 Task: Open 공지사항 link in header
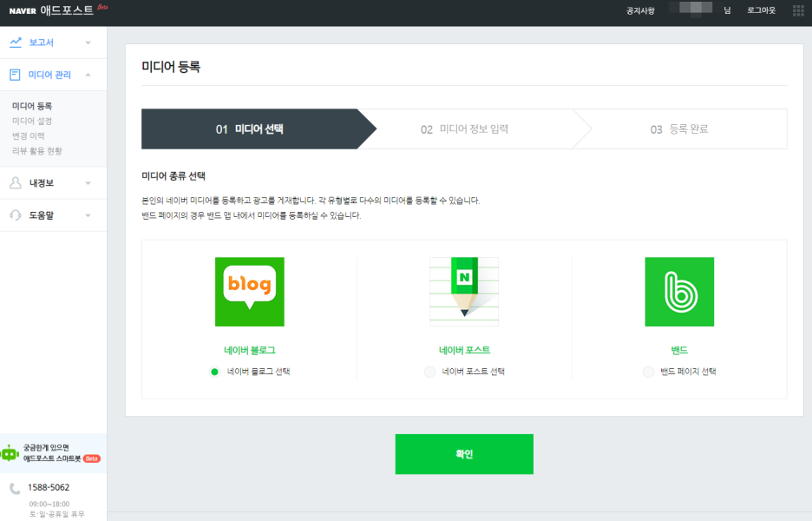pos(640,10)
